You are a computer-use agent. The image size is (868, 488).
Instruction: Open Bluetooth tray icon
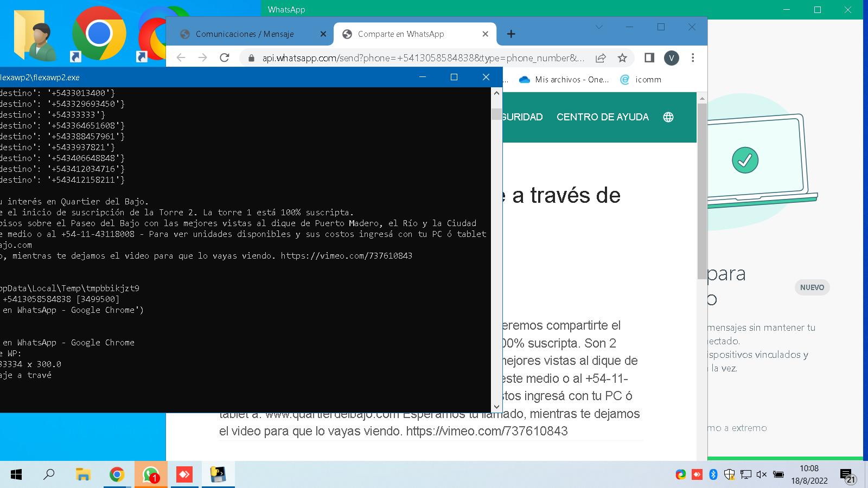coord(713,474)
